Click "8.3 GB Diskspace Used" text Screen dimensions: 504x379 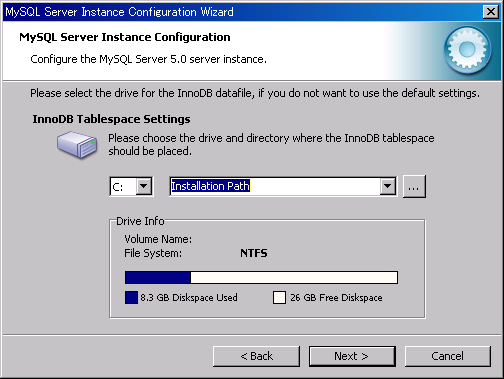pyautogui.click(x=189, y=297)
